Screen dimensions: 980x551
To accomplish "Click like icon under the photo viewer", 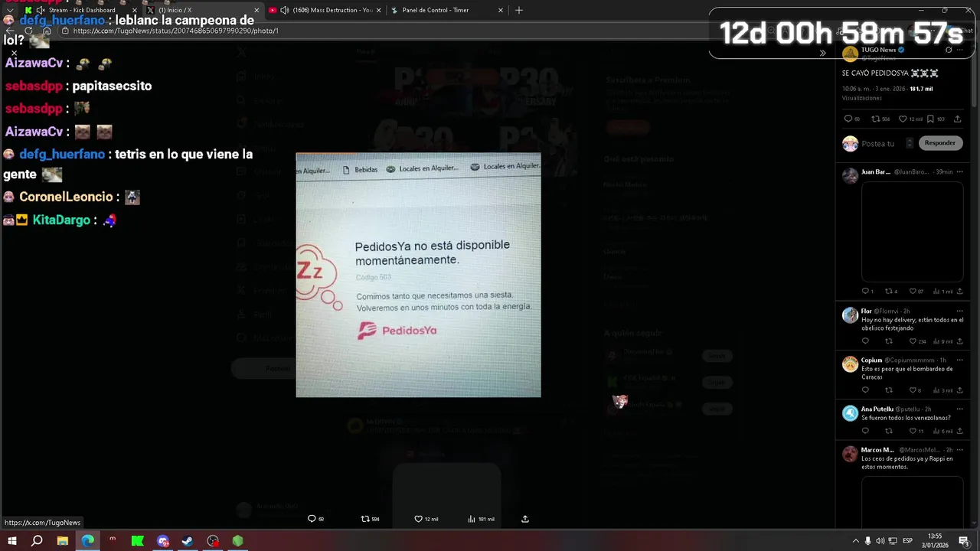I will click(x=418, y=519).
